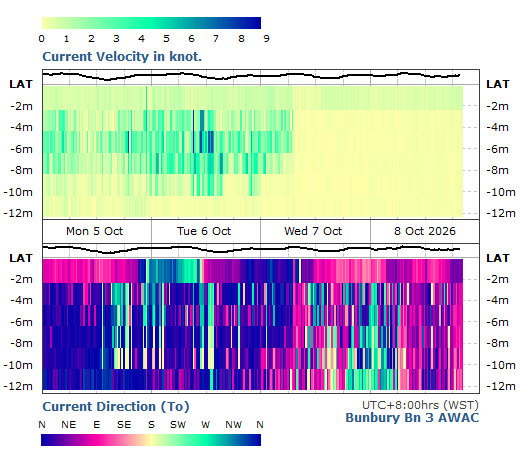
Task: Select the 'Wed 7 Oct' date label
Action: coord(313,231)
